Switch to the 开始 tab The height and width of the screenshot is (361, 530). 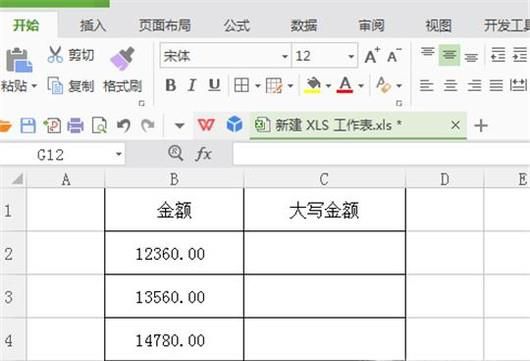[26, 25]
